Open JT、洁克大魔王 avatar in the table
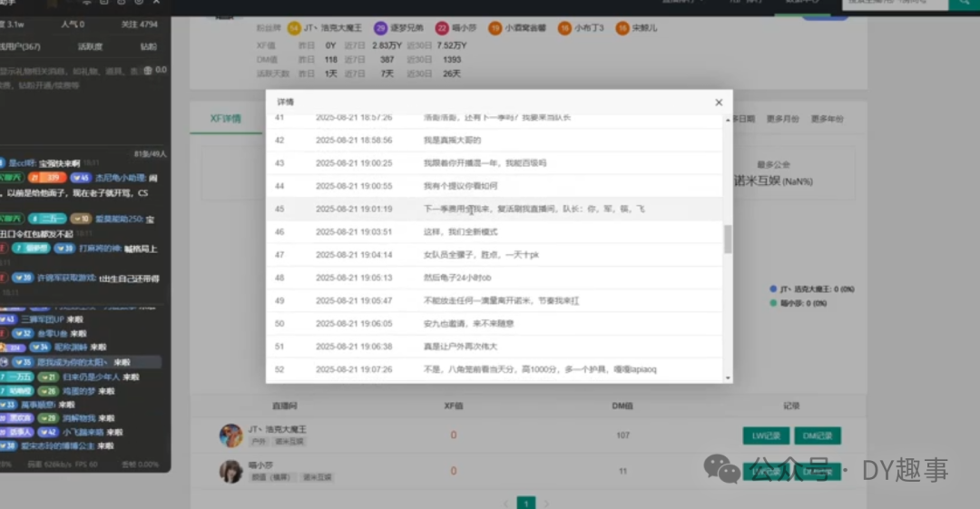 [x=230, y=436]
